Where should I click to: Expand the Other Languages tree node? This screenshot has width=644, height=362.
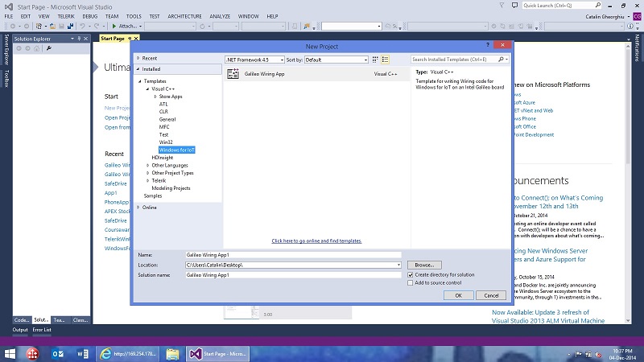point(148,166)
